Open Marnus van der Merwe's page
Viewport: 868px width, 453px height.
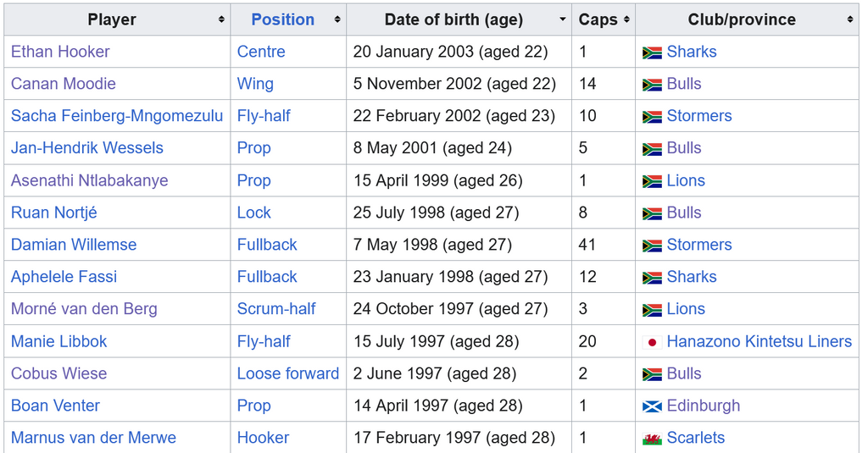pos(93,438)
